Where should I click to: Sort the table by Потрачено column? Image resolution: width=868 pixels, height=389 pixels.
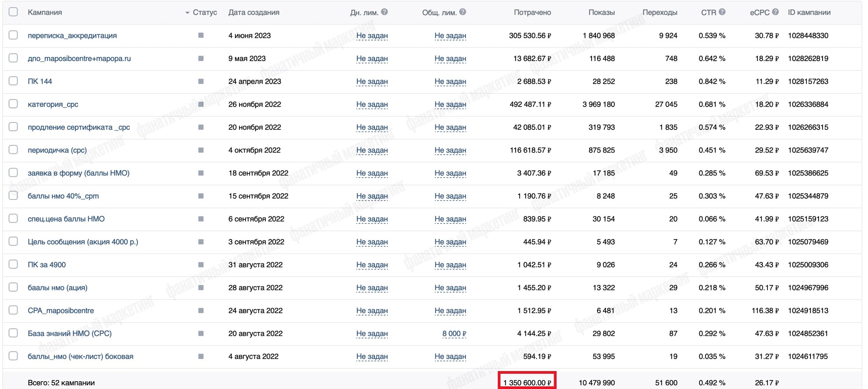tap(532, 13)
